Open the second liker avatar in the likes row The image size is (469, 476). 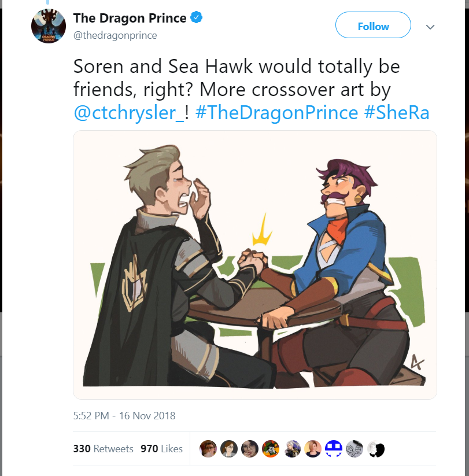(229, 449)
